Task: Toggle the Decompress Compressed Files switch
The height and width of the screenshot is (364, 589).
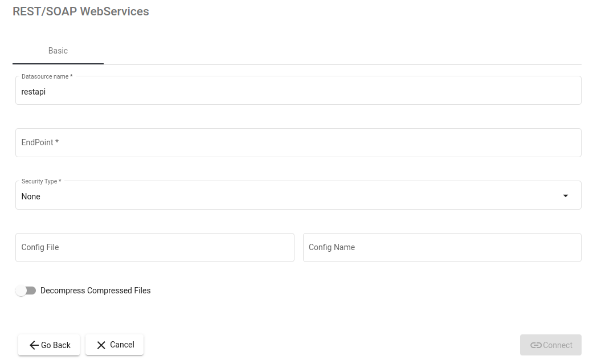Action: click(26, 291)
